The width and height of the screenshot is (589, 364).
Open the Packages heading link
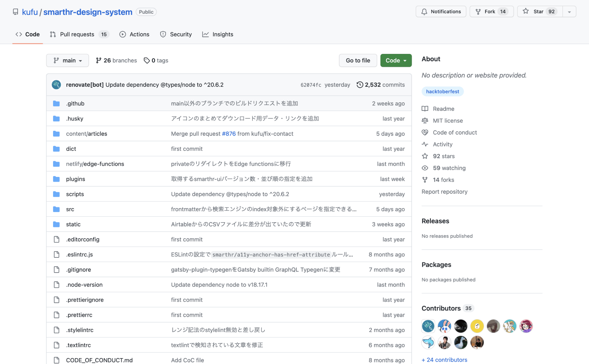pyautogui.click(x=436, y=265)
